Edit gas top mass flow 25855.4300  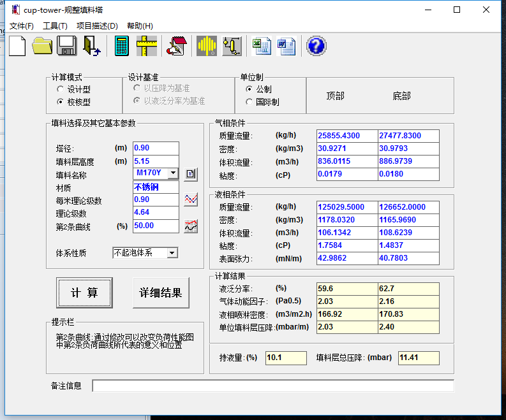coord(347,136)
